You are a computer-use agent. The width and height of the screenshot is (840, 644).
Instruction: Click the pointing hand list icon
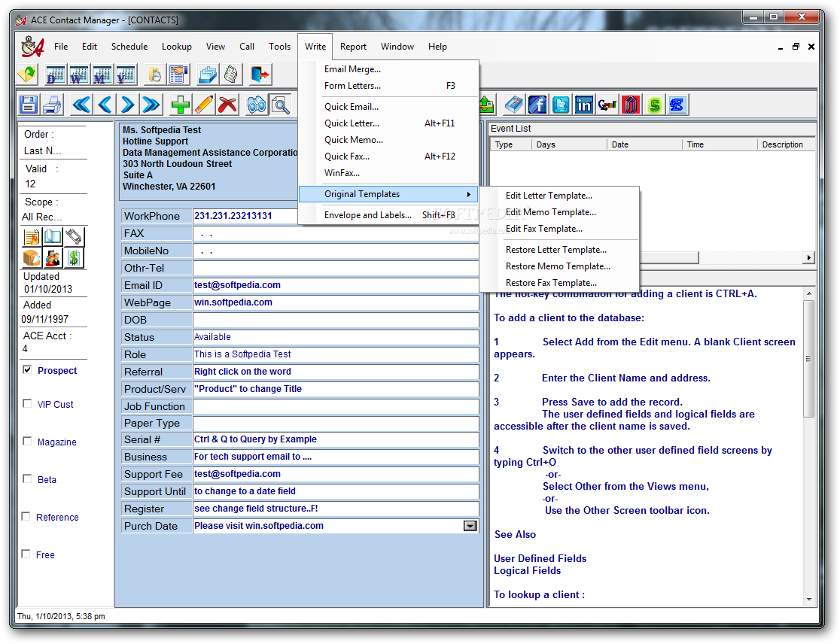pos(179,74)
